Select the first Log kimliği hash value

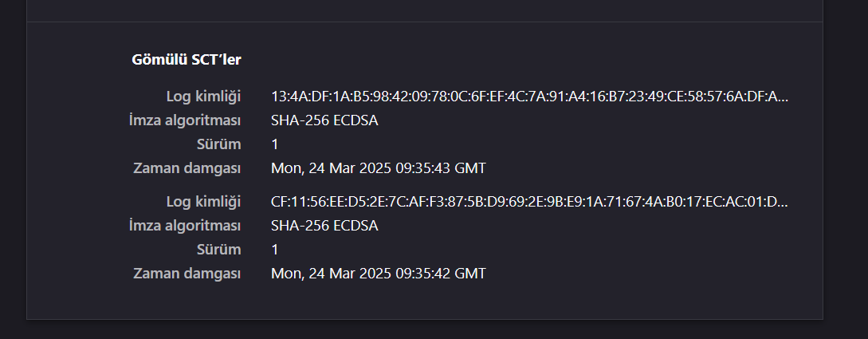click(x=530, y=97)
